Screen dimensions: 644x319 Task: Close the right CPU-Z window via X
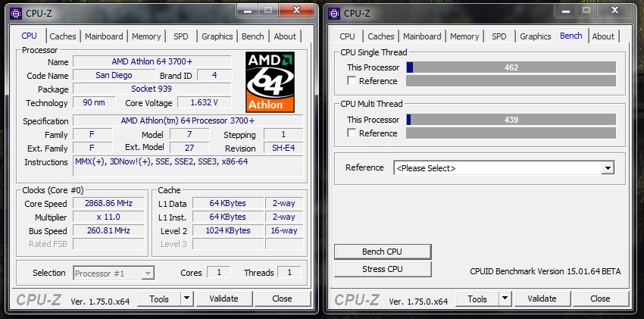click(615, 11)
